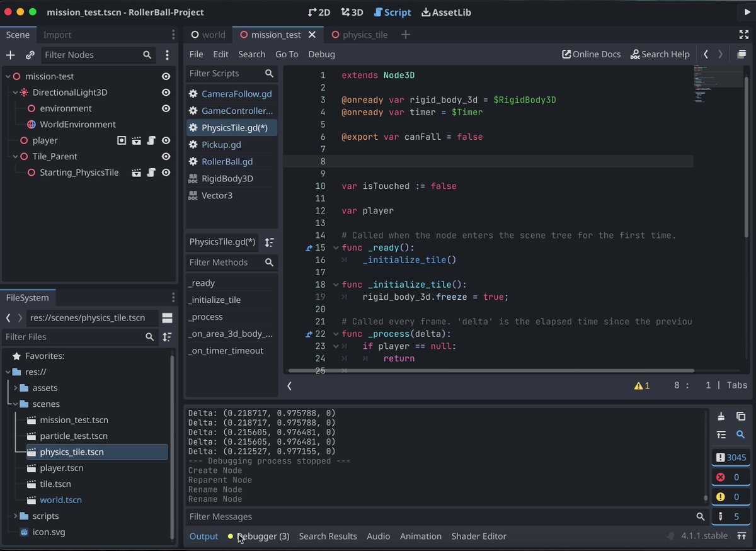Image resolution: width=756 pixels, height=551 pixels.
Task: Clear the output log with broom icon
Action: 721,416
